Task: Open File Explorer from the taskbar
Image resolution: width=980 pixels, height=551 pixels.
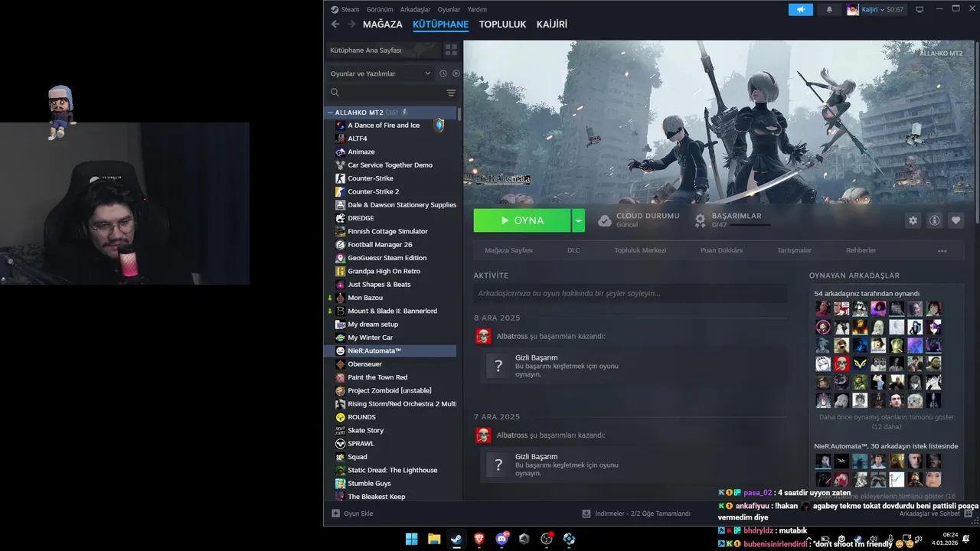Action: pos(434,539)
